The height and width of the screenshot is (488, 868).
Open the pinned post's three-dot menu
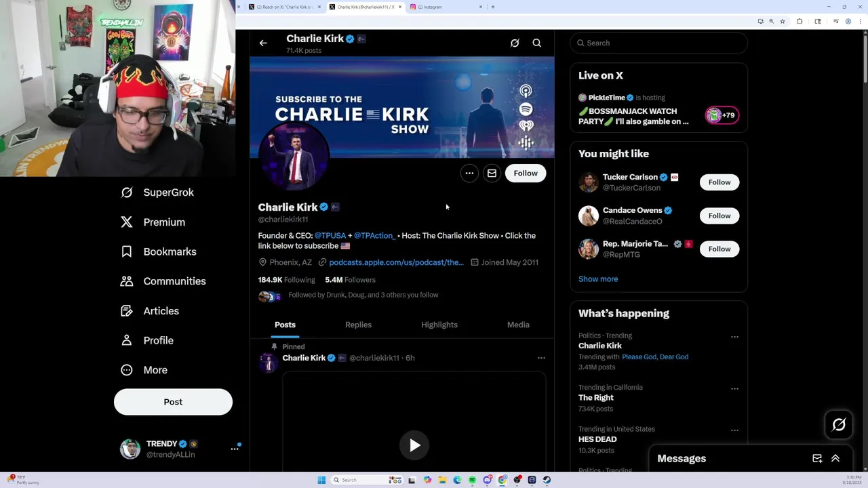pyautogui.click(x=541, y=358)
